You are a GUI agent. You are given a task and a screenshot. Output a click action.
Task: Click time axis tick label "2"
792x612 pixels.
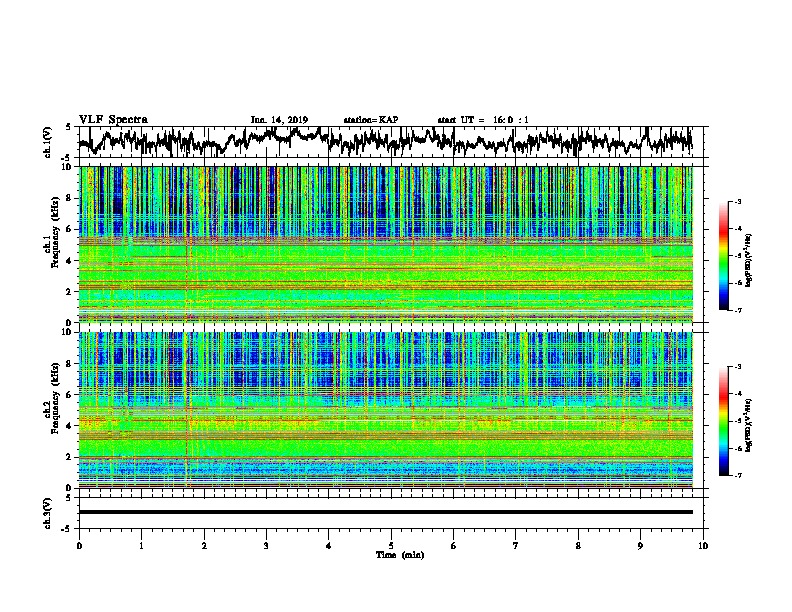coord(204,546)
